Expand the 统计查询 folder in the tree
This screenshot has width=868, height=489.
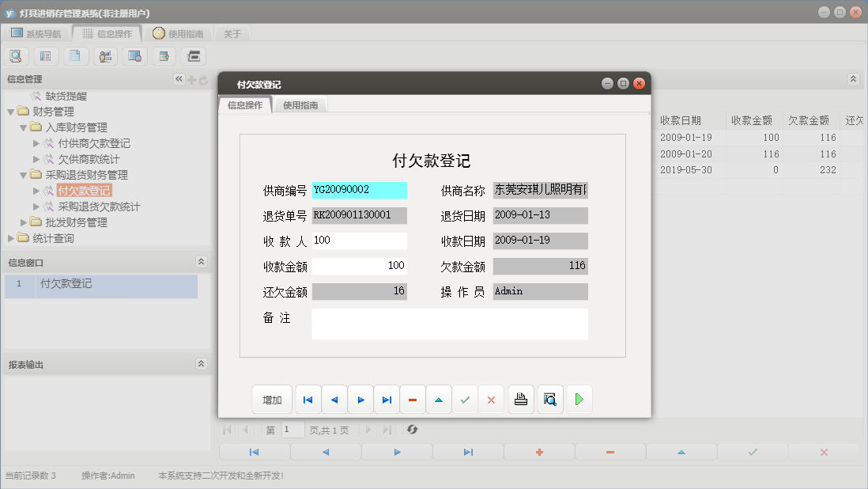(11, 238)
